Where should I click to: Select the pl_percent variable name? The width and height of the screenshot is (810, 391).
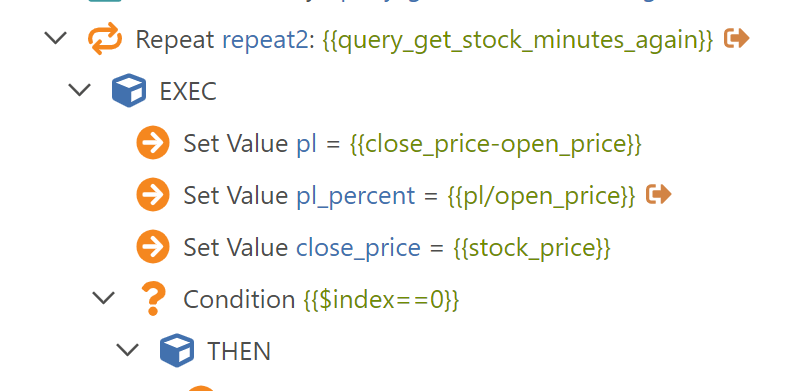[355, 196]
